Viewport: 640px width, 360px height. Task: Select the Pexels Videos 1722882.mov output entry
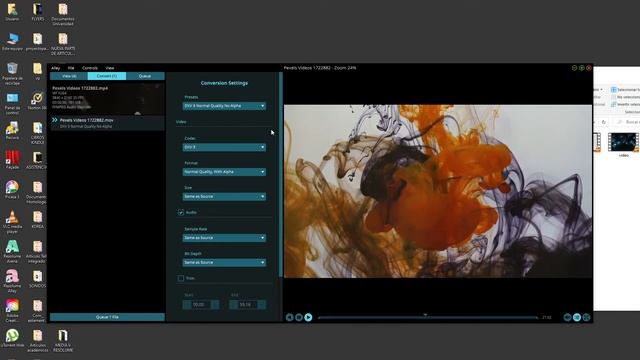[x=107, y=123]
